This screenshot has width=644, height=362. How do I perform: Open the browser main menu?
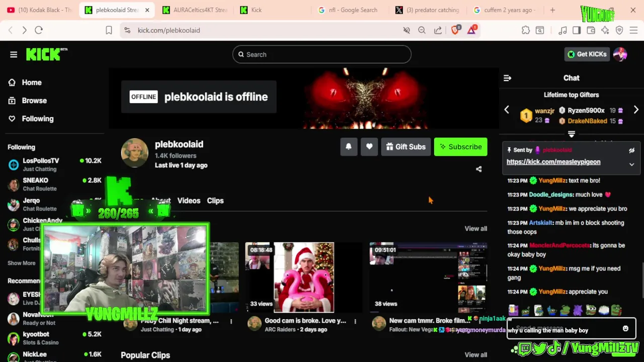pyautogui.click(x=633, y=30)
